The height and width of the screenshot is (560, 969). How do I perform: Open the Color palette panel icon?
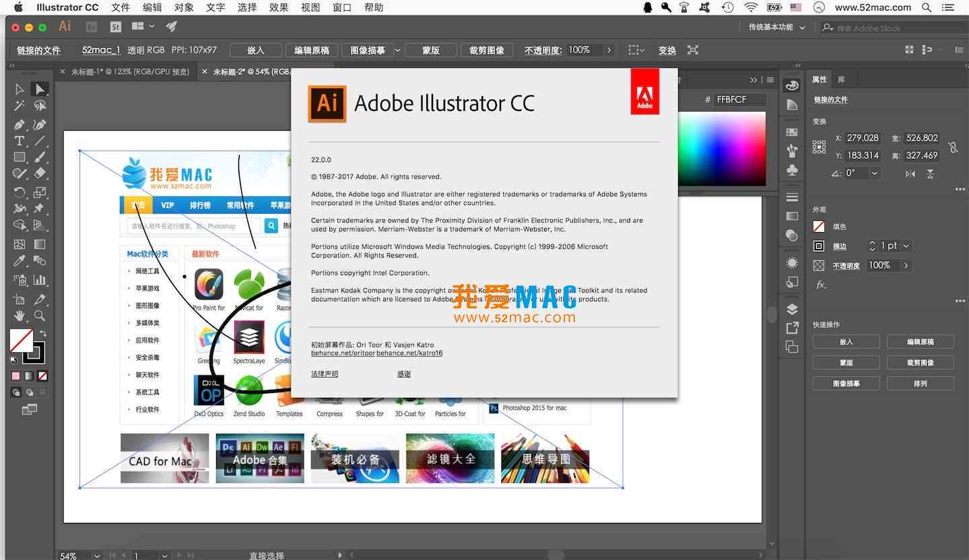pos(792,86)
